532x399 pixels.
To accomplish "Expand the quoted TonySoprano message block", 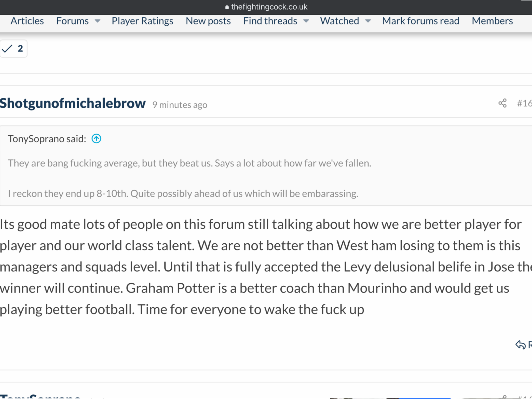I will (x=266, y=166).
